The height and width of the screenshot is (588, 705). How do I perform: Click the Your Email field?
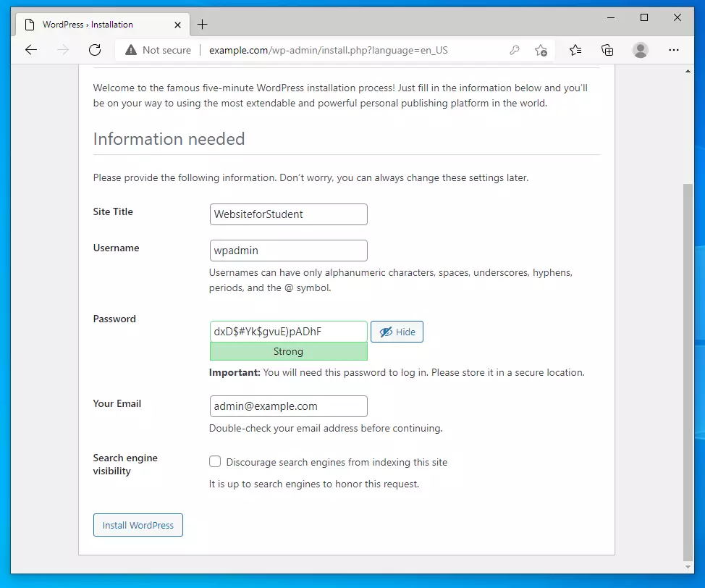click(288, 406)
